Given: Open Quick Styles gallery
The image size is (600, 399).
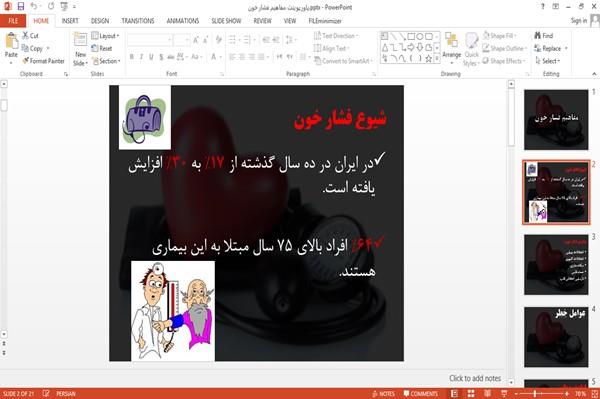Looking at the screenshot, I should point(471,50).
